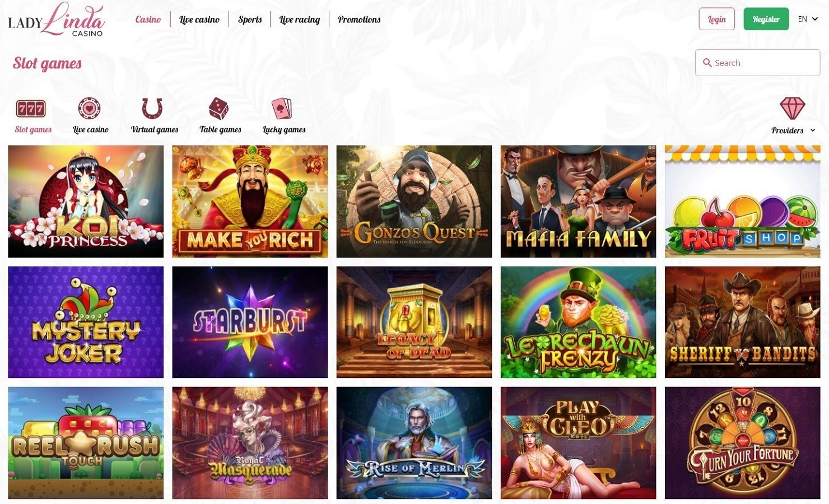
Task: Select the 777 Slot games icon
Action: (x=31, y=108)
